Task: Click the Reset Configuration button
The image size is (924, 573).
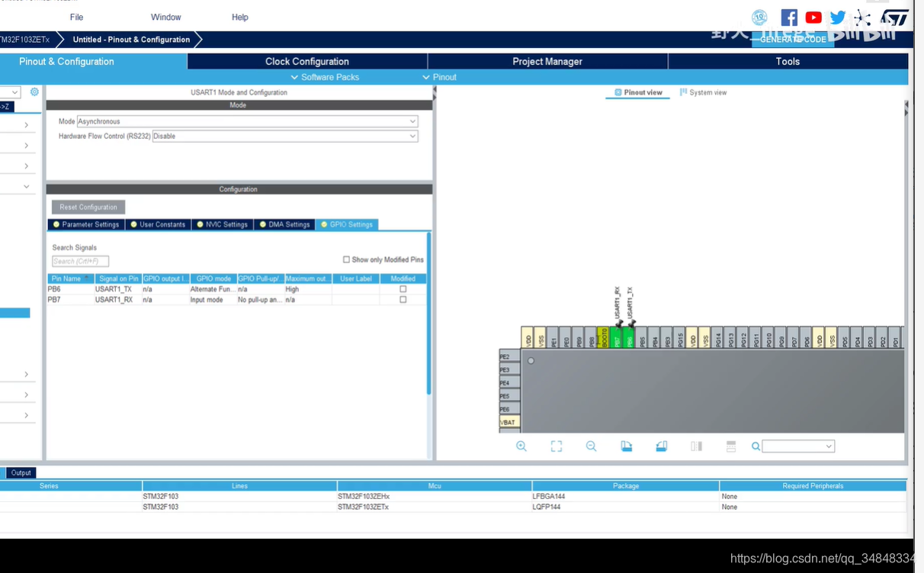Action: 88,208
